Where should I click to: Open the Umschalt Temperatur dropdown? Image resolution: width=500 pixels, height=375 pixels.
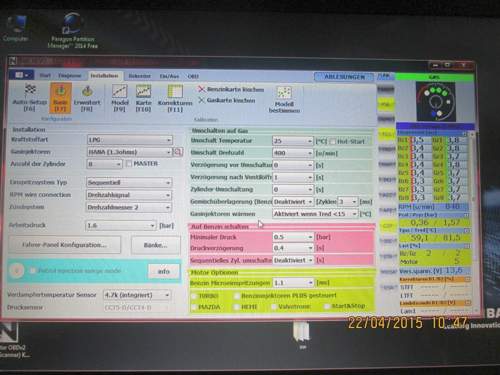293,141
